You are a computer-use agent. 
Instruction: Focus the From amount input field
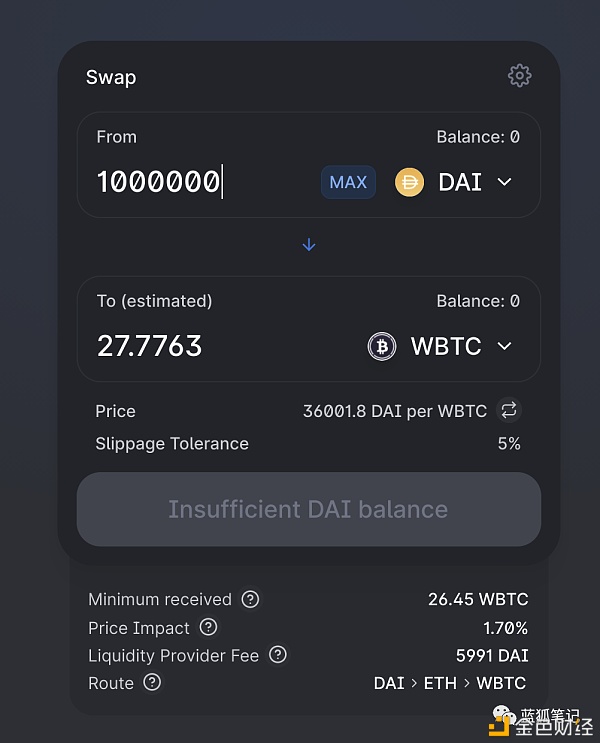tap(204, 182)
